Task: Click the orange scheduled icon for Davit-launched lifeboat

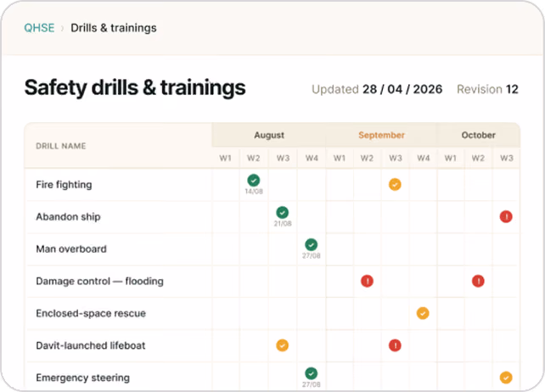Action: coord(282,345)
